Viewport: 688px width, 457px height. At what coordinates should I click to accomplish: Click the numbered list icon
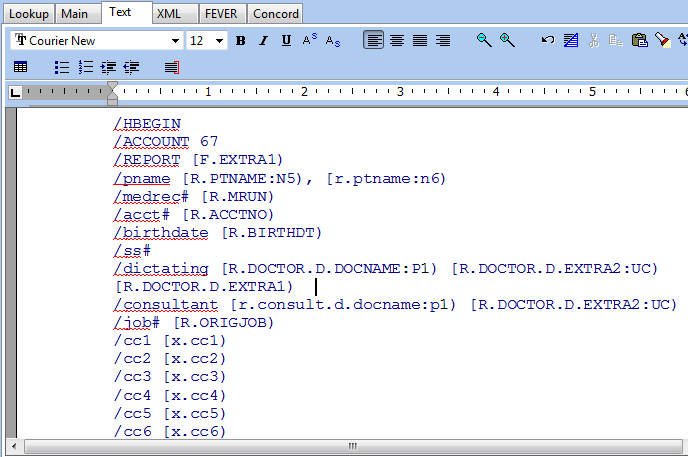tap(86, 67)
